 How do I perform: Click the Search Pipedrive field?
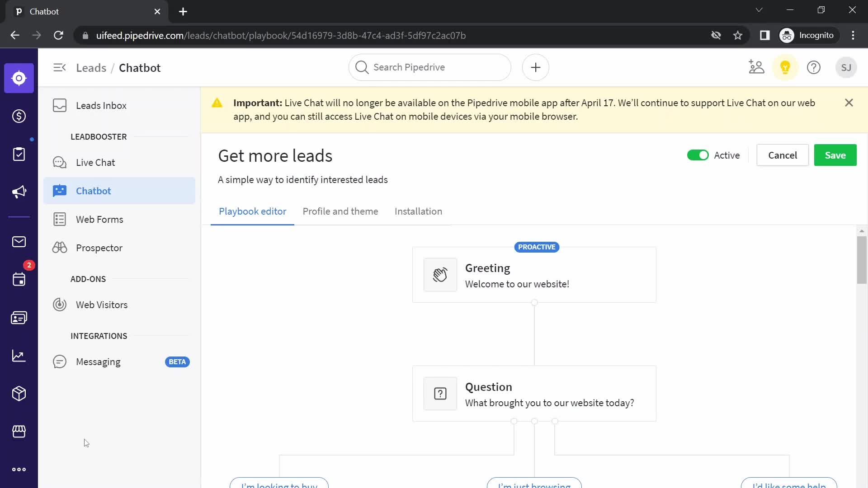pos(430,67)
